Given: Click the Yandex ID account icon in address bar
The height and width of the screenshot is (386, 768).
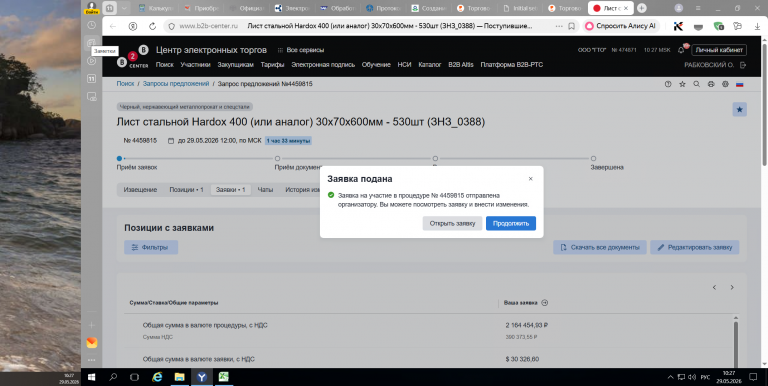Looking at the screenshot, I should pyautogui.click(x=133, y=26).
